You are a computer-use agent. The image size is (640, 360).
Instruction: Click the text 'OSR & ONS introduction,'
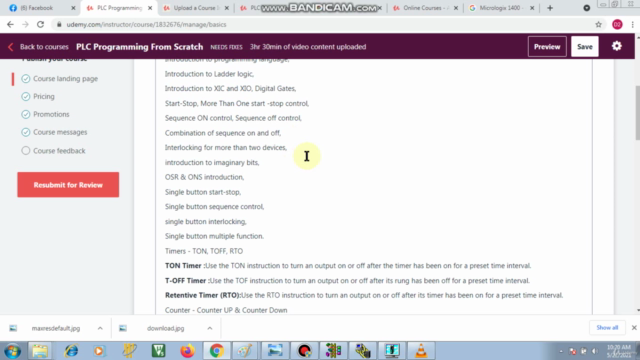point(204,177)
